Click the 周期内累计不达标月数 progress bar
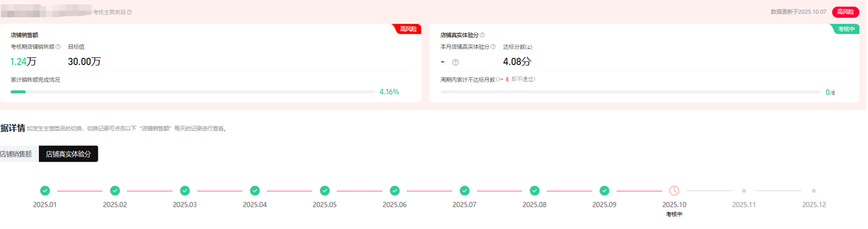Viewport: 868px width, 229px height. click(630, 92)
